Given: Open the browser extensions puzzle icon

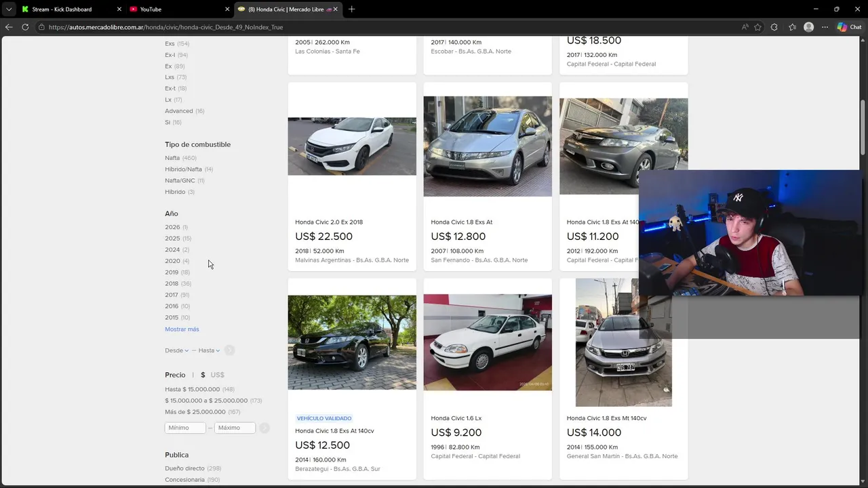Looking at the screenshot, I should (774, 27).
